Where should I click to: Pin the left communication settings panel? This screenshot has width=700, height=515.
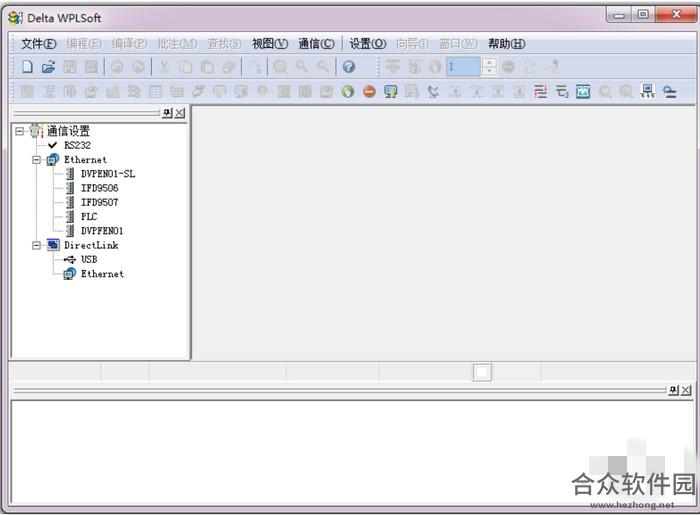point(167,113)
